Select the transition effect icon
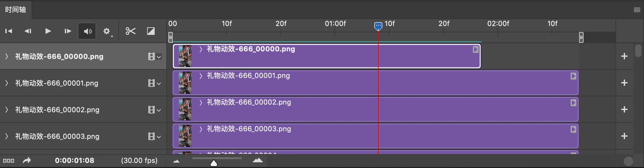The width and height of the screenshot is (644, 168). pos(151,31)
